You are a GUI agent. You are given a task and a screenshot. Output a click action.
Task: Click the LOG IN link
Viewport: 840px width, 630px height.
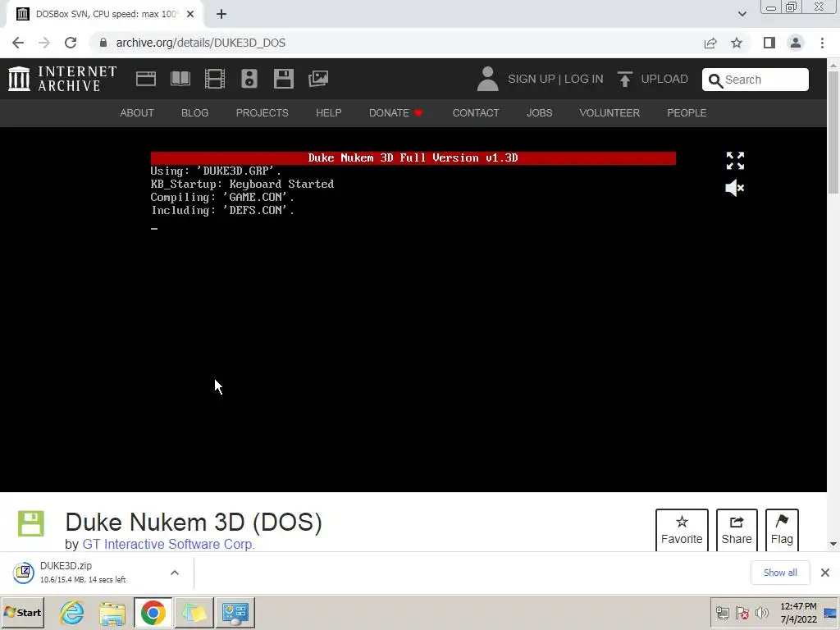[x=583, y=80]
